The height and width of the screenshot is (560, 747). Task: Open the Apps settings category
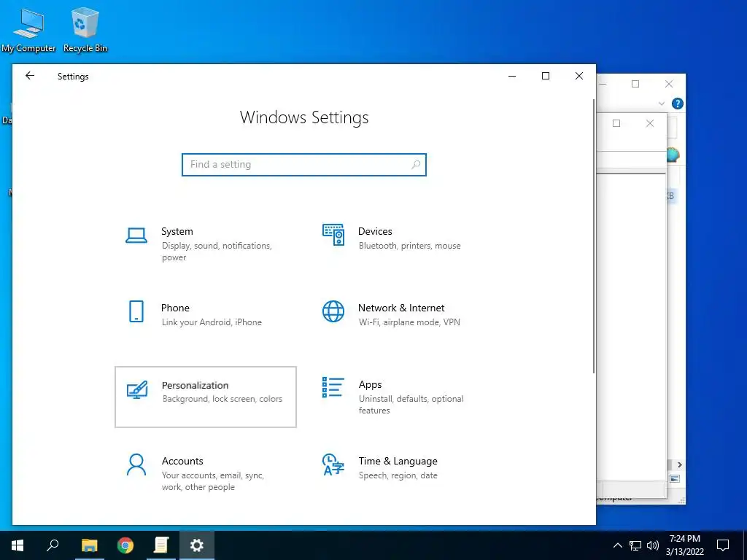tap(402, 397)
